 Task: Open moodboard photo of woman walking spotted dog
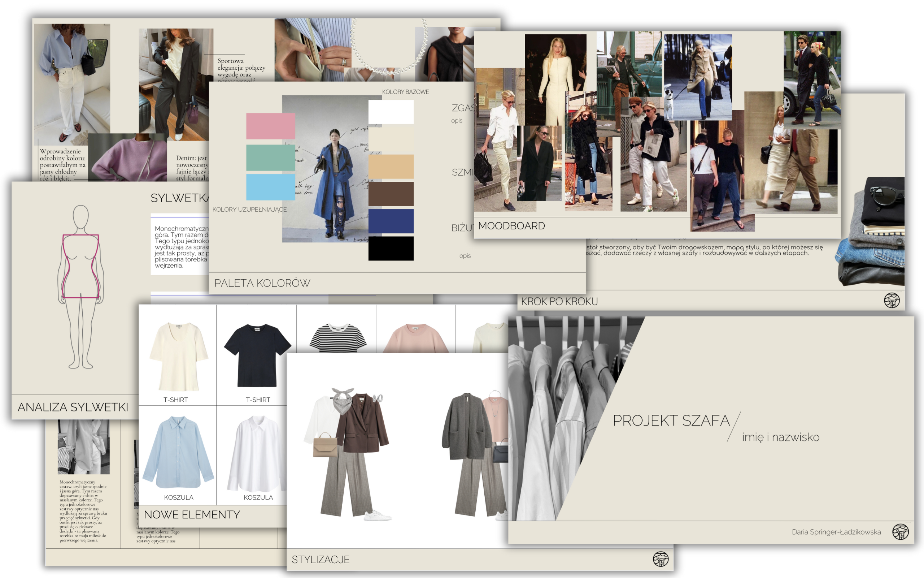coord(698,77)
